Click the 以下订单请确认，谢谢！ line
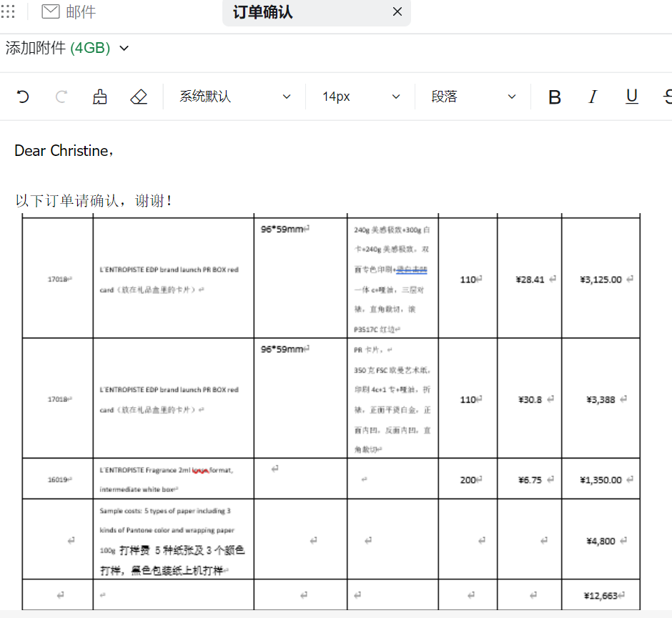672x618 pixels. (94, 200)
